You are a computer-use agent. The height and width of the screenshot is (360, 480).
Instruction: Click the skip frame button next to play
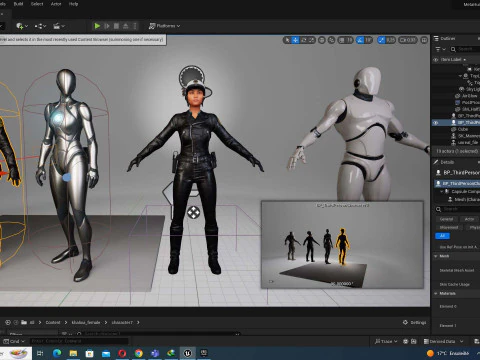[x=107, y=26]
